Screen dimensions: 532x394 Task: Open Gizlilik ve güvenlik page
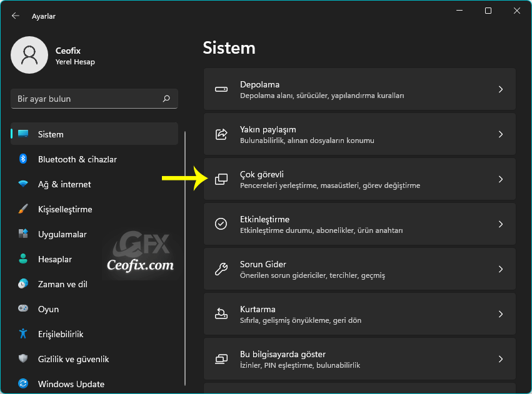pos(74,359)
